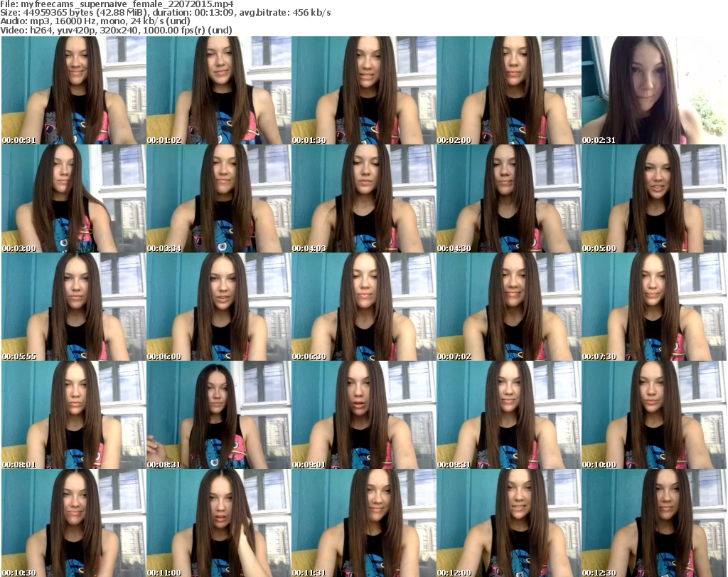Click the 'Video: h264, yuv420p' line
Viewport: 728px width, 577px height.
[x=116, y=30]
